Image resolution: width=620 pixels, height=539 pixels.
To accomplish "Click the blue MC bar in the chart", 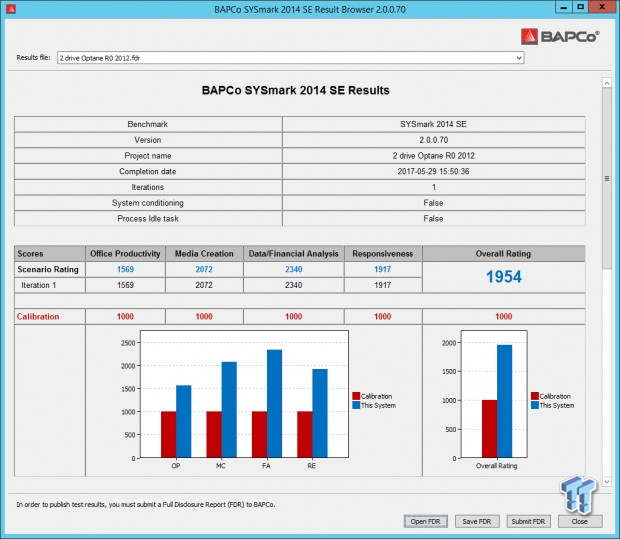I will pyautogui.click(x=229, y=410).
